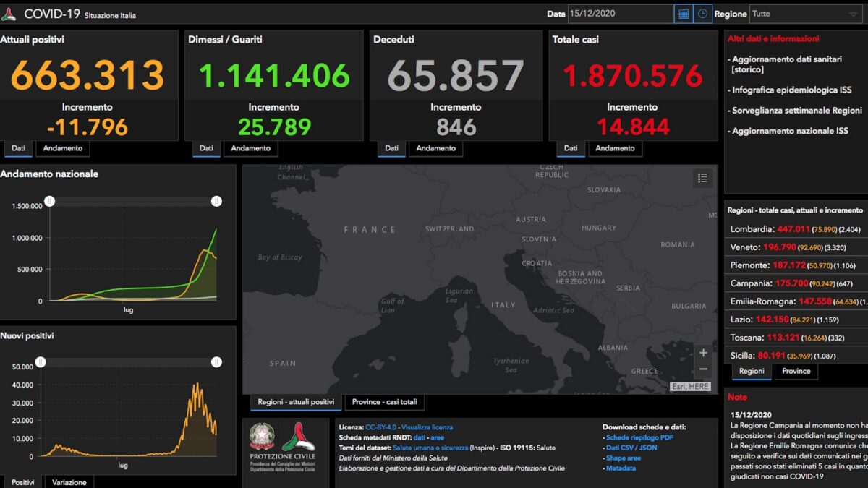Click the date field showing 15/12/2020
868x488 pixels.
pyautogui.click(x=620, y=14)
